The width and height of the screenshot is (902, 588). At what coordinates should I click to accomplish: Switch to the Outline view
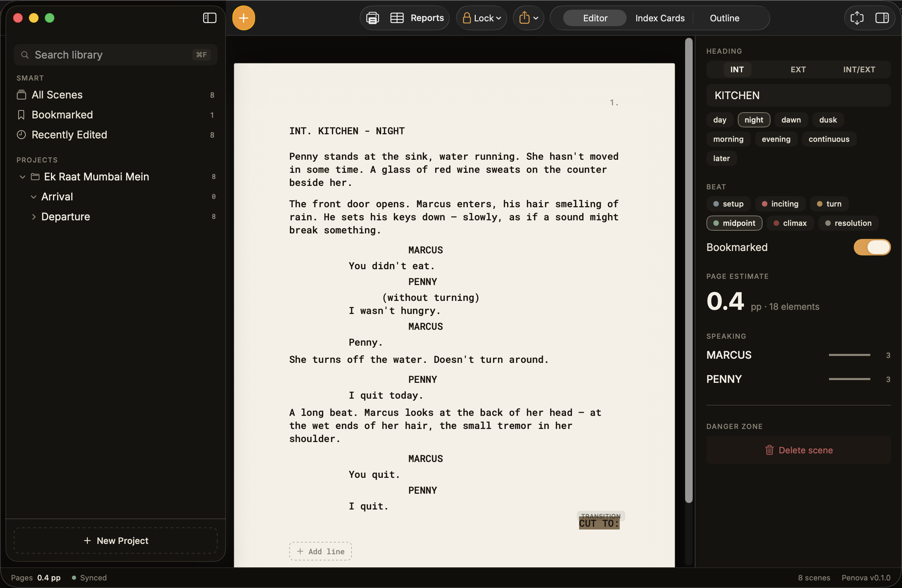pyautogui.click(x=724, y=18)
